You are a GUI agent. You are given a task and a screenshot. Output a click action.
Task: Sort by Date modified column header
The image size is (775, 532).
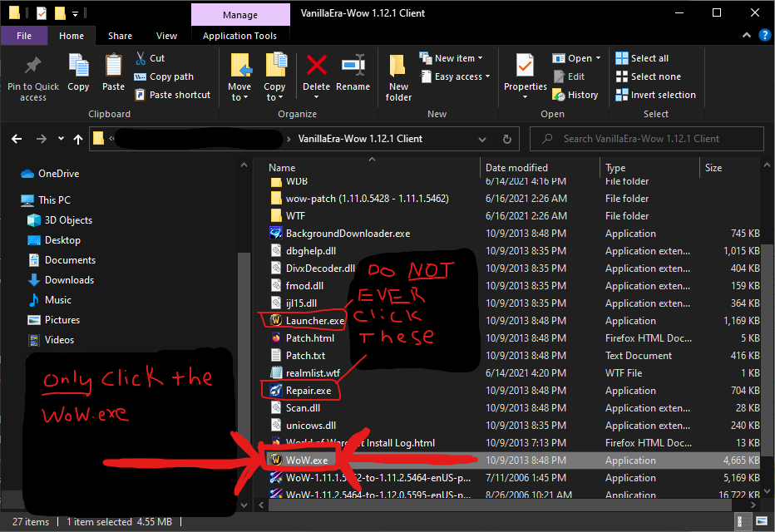coord(540,168)
